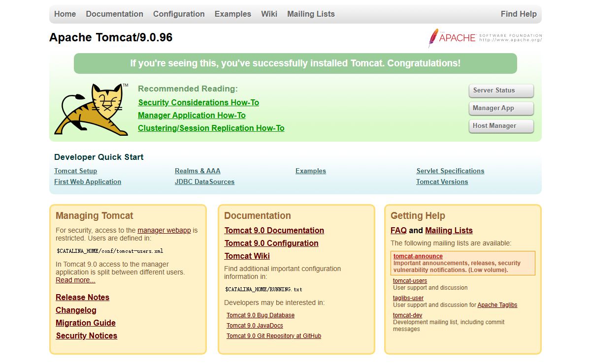Open Clustering/Session Replication How-To link

(211, 128)
